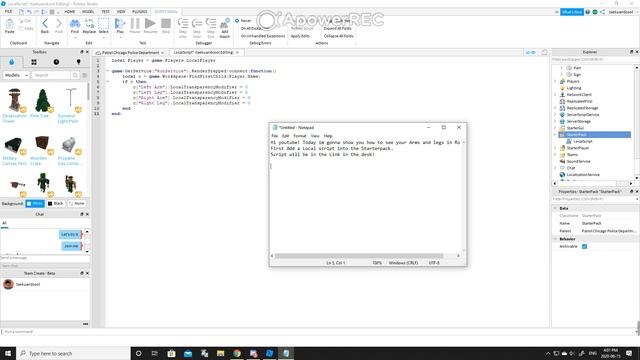Click the Notepad horizontal scrollbar

359,256
